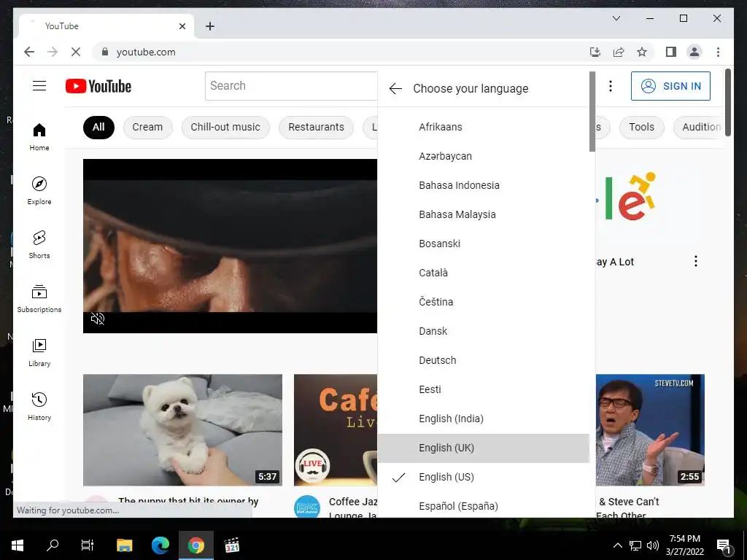Choose Bahasa Indonesia language
This screenshot has height=560, width=747.
[x=484, y=185]
